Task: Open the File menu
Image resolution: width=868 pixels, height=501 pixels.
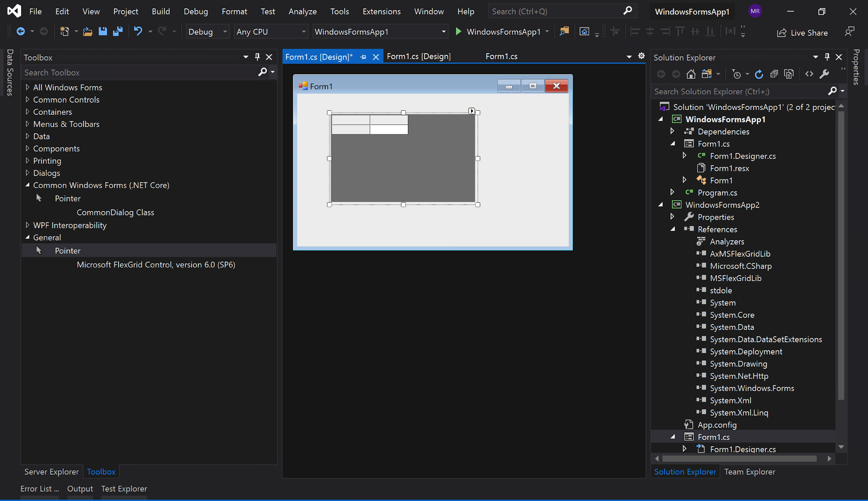Action: tap(35, 11)
